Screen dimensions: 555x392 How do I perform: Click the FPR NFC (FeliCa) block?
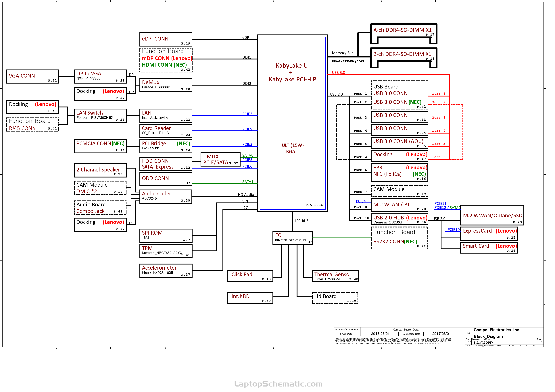(400, 172)
